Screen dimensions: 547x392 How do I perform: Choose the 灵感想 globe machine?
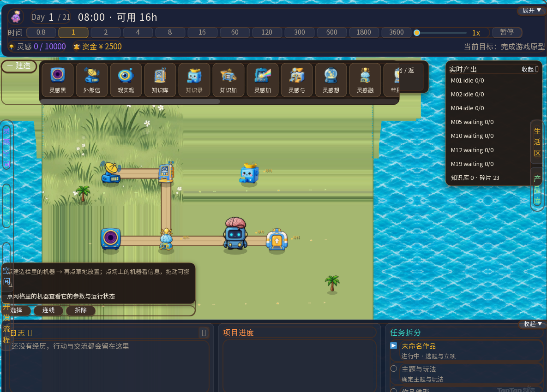331,79
